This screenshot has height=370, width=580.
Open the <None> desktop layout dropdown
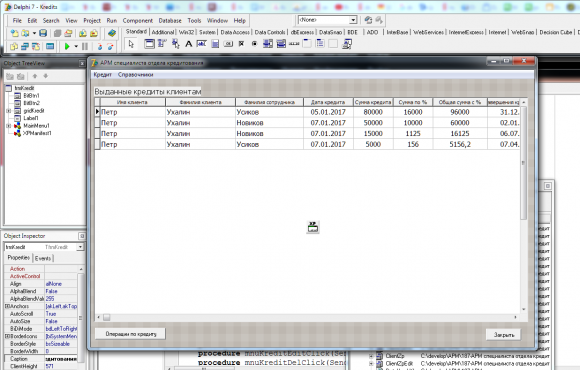353,20
